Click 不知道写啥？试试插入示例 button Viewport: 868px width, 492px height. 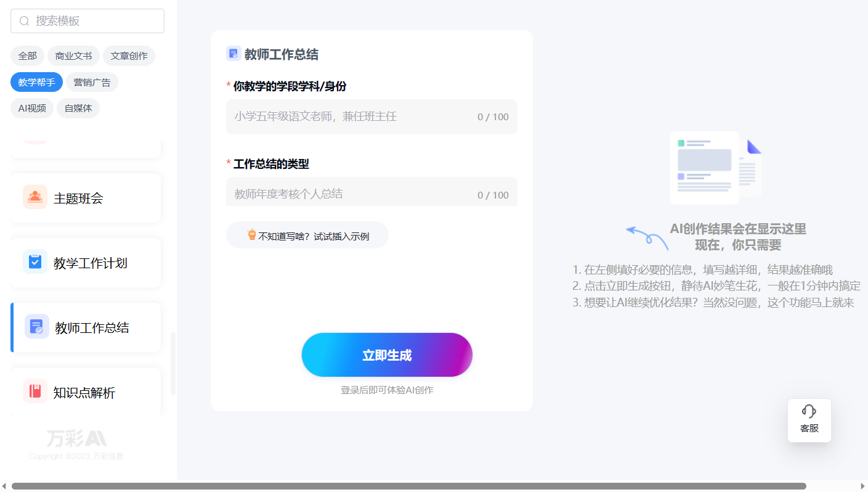(307, 235)
